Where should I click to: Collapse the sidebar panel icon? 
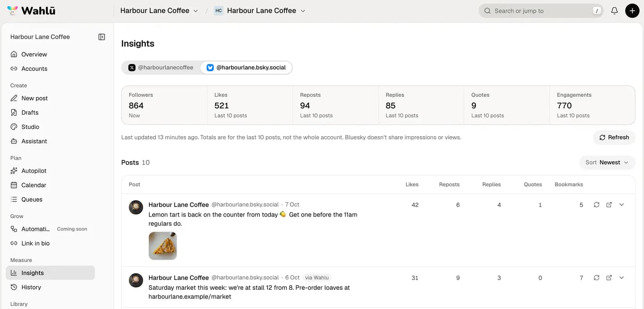(102, 37)
